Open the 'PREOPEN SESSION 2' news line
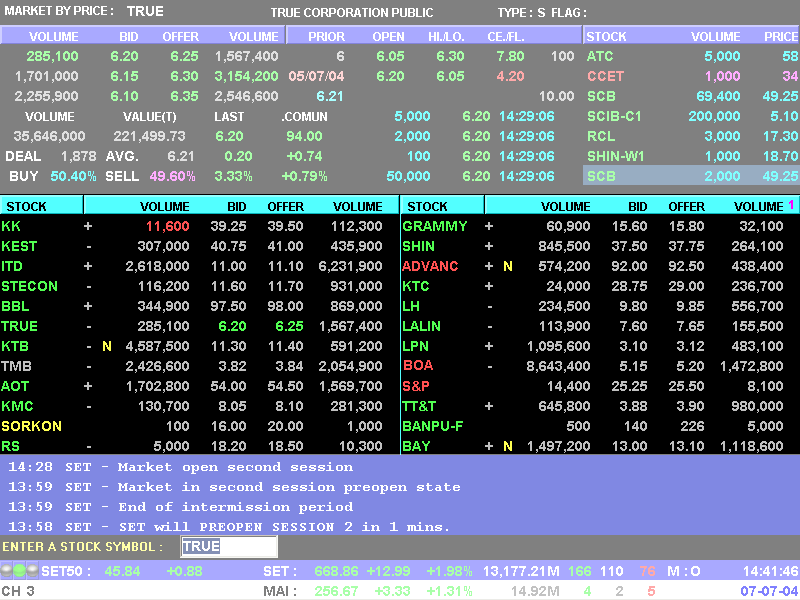Viewport: 800px width, 600px height. pyautogui.click(x=229, y=527)
